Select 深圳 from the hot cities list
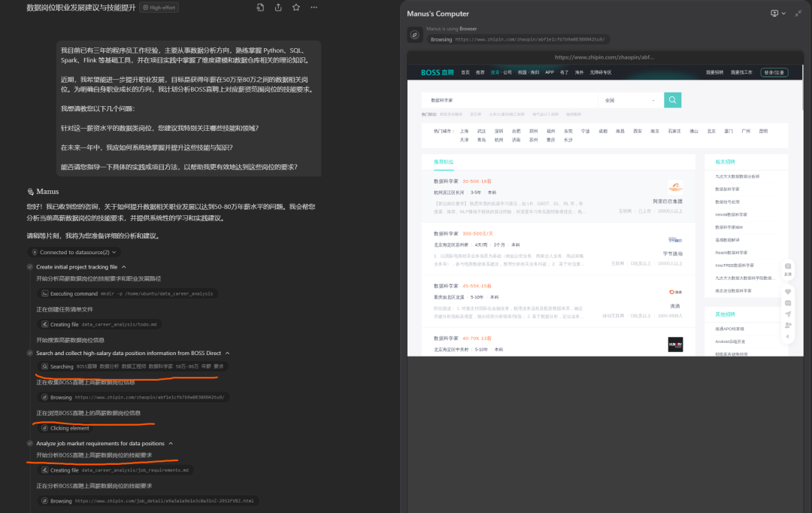Image resolution: width=812 pixels, height=513 pixels. coord(498,132)
